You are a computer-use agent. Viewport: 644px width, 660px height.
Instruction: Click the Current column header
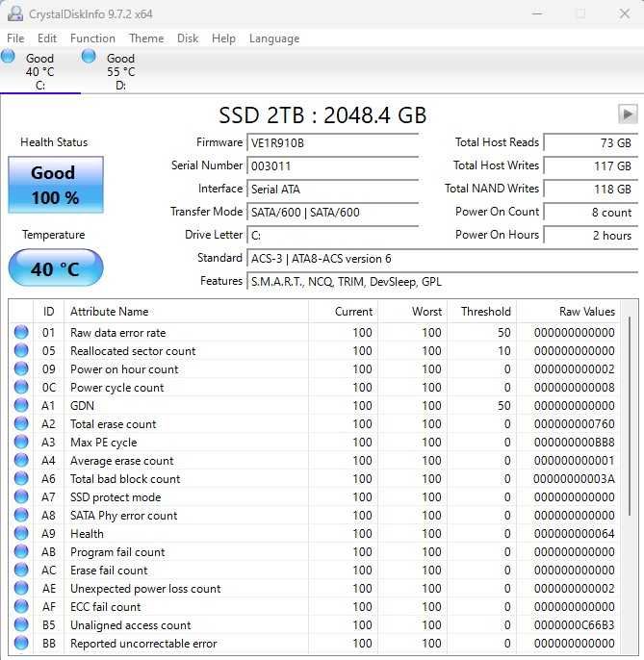tap(344, 312)
